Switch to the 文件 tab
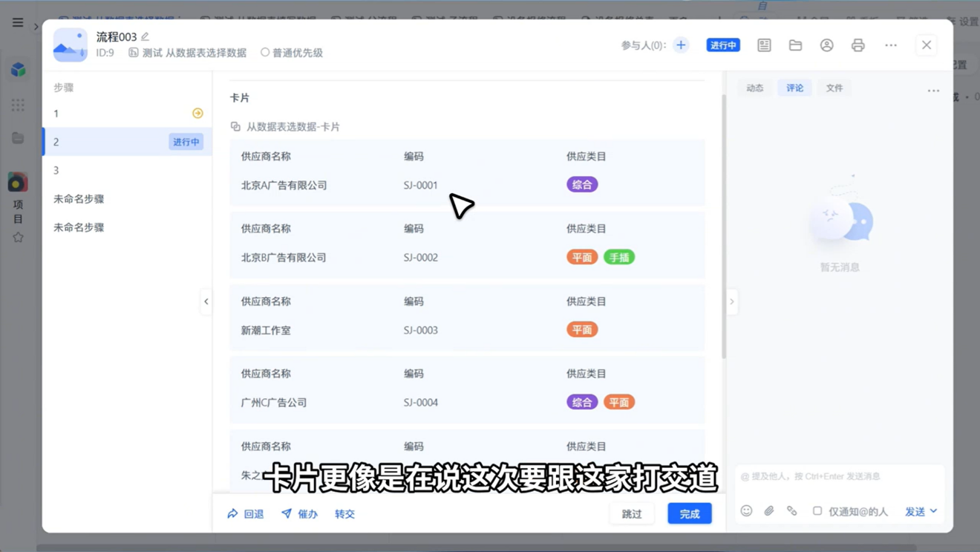The height and width of the screenshot is (552, 980). [x=834, y=88]
